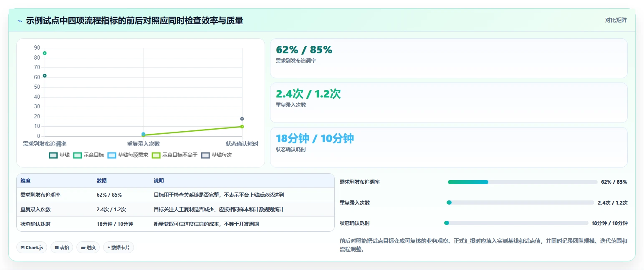Click the 62% / 85% progress bar value

[x=614, y=182]
